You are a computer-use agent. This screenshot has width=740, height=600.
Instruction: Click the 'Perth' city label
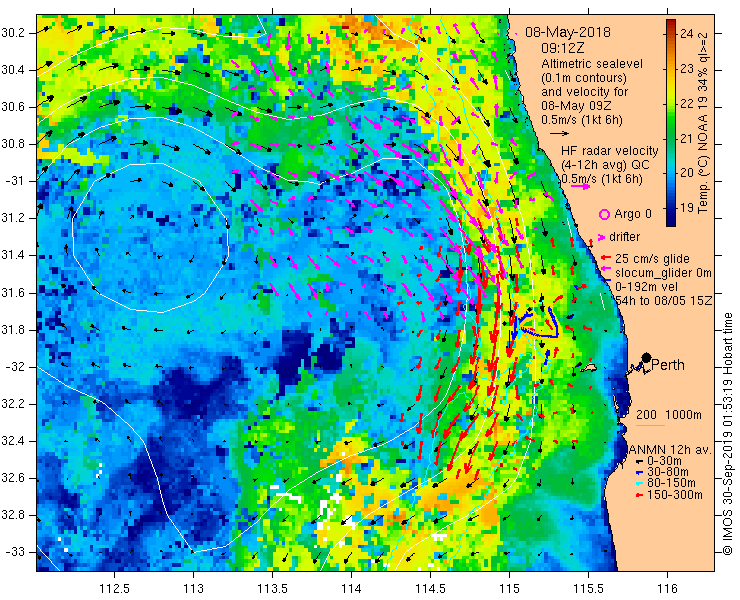668,365
